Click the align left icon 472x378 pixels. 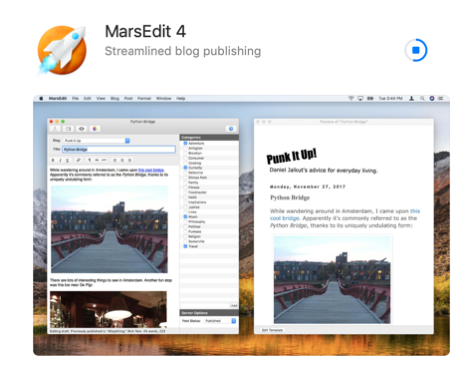pyautogui.click(x=115, y=160)
